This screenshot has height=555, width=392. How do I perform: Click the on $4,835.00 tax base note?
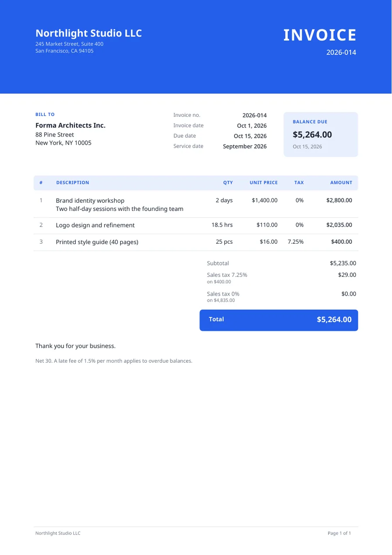point(221,300)
